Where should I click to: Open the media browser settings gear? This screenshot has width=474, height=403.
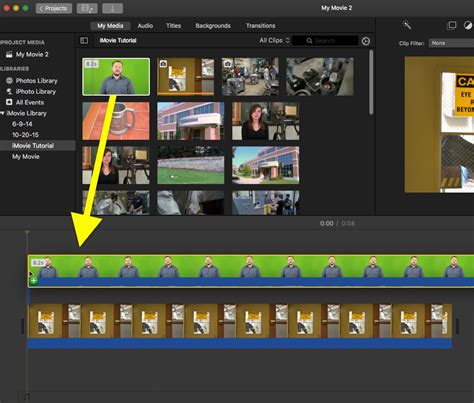[366, 41]
